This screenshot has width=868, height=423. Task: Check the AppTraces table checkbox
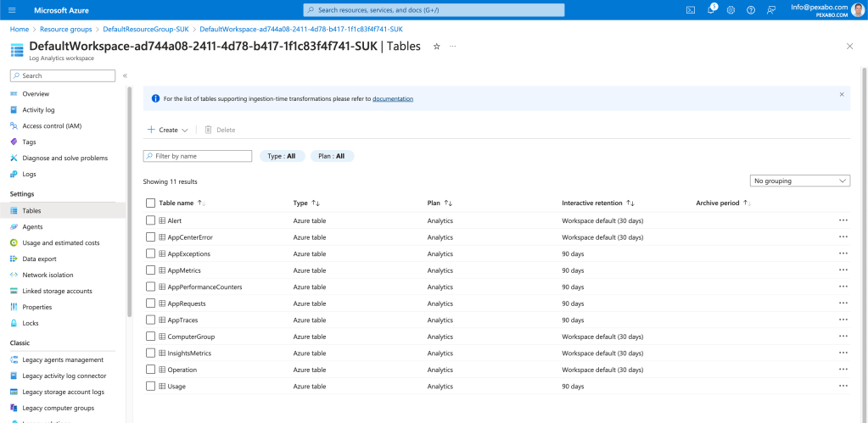tap(150, 320)
